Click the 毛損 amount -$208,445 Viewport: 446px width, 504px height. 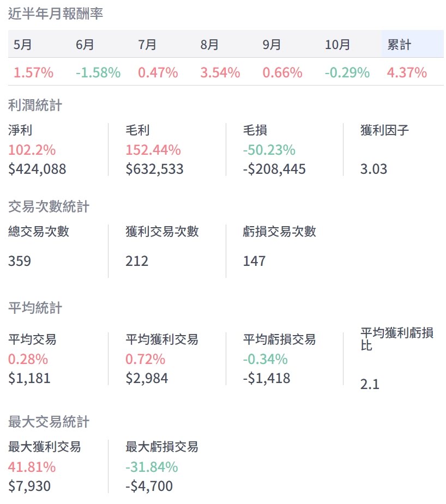click(x=274, y=169)
